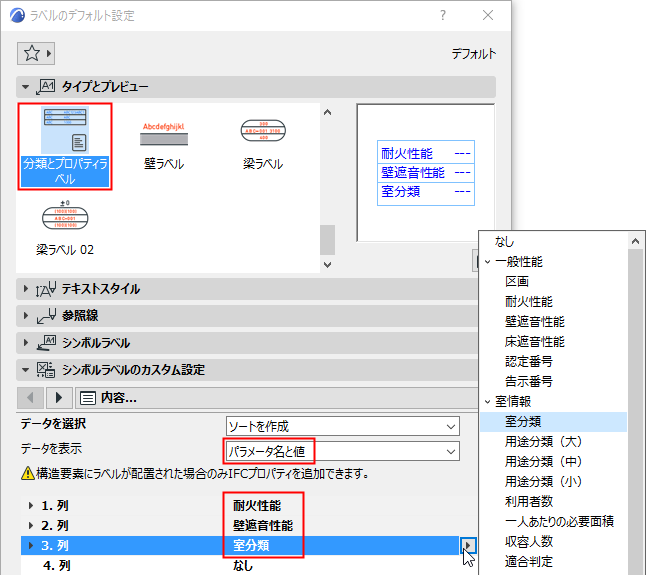Choose 告示番号 in the popup list
The width and height of the screenshot is (646, 575).
click(529, 381)
